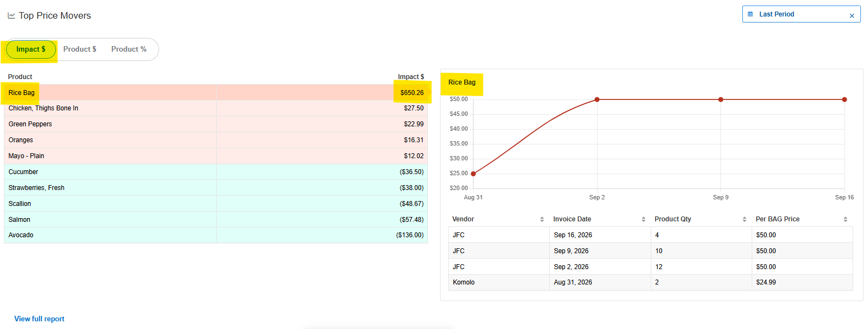Click the Vendor column header label
The image size is (868, 329).
click(x=463, y=219)
